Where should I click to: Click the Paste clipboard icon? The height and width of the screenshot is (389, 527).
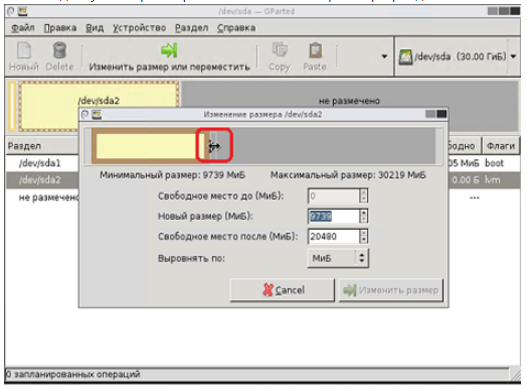(x=315, y=50)
